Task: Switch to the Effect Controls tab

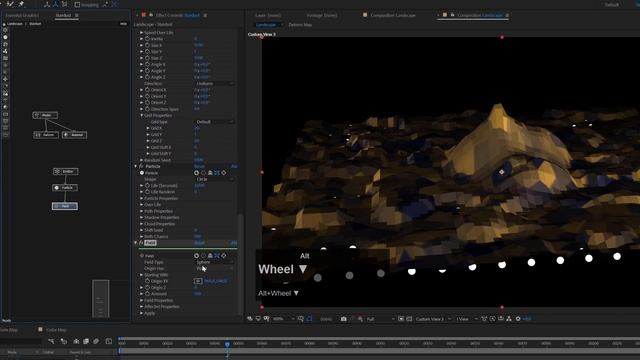Action: pyautogui.click(x=178, y=15)
